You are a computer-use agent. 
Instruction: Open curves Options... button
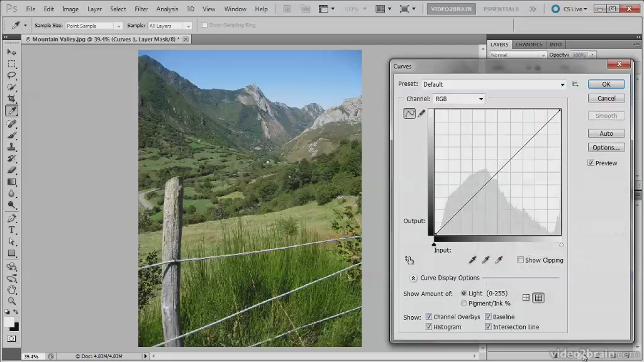pos(606,147)
